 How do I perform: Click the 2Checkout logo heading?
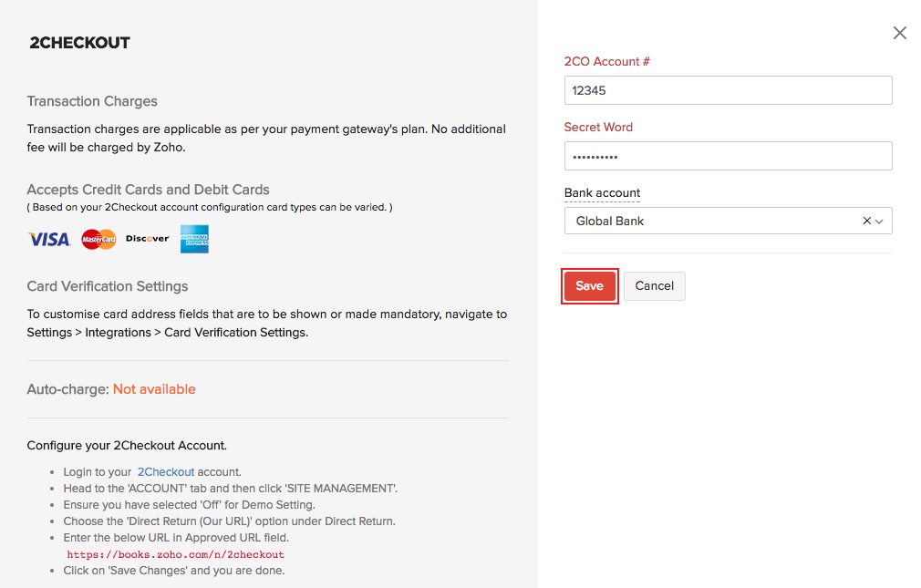coord(80,43)
